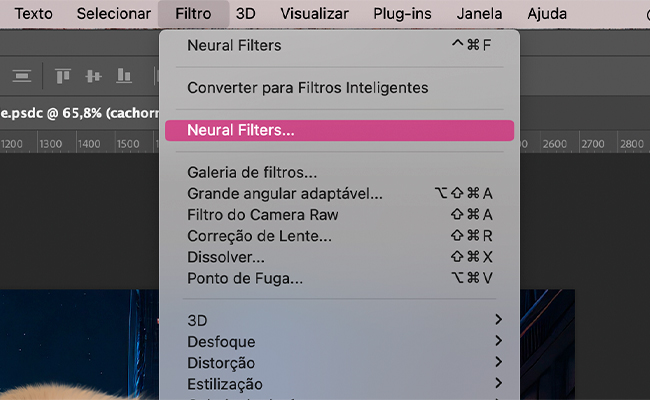Expand the Distorção submenu
The image size is (650, 400).
[340, 363]
